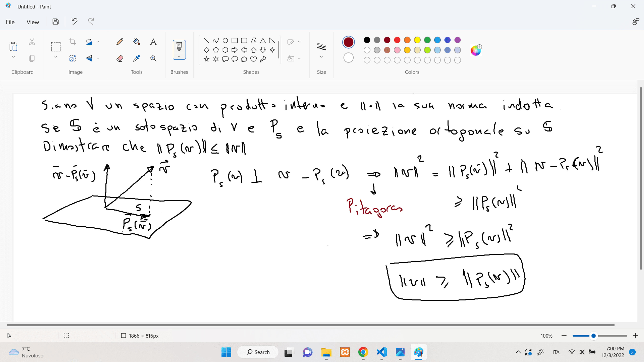644x362 pixels.
Task: Pick the pink color swatch
Action: point(397,50)
